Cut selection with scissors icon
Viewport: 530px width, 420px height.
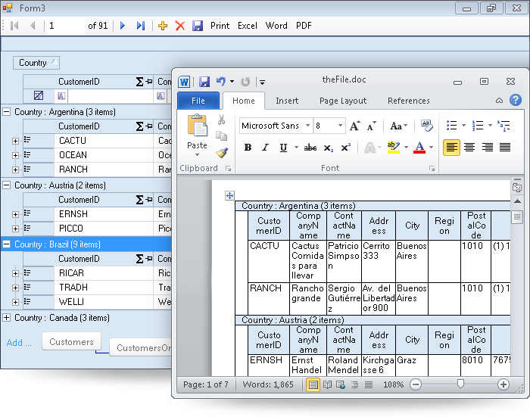[x=221, y=120]
